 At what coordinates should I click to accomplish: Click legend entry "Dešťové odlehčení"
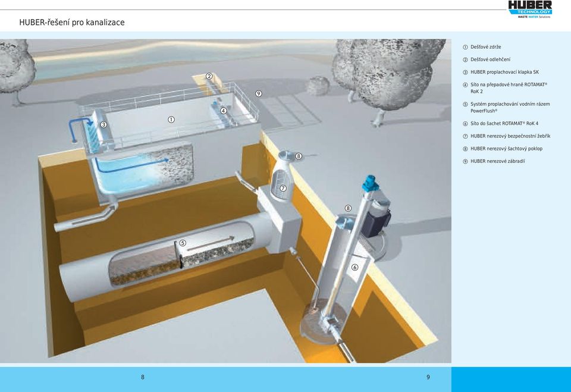pos(490,59)
